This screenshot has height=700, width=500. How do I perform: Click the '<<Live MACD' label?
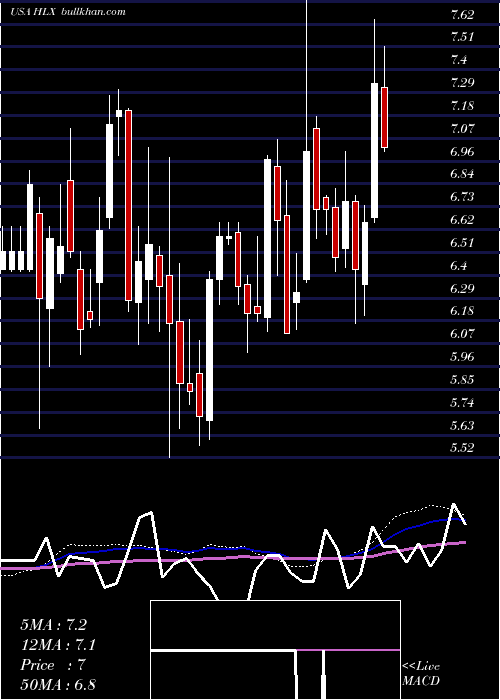421,673
